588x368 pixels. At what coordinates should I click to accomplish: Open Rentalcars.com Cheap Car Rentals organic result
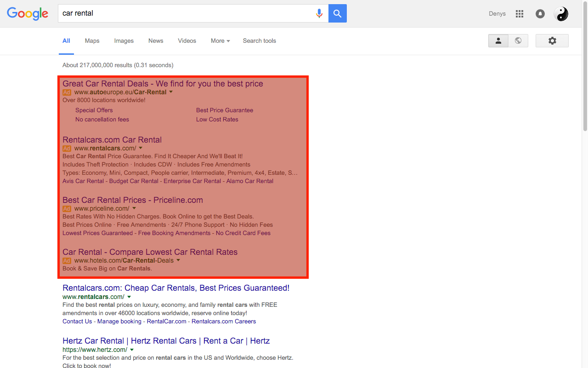click(x=176, y=288)
